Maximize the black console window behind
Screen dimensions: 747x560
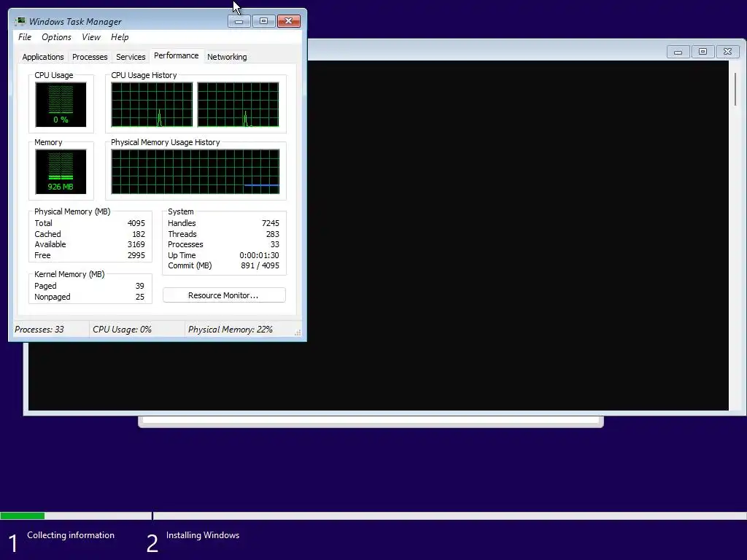coord(703,52)
